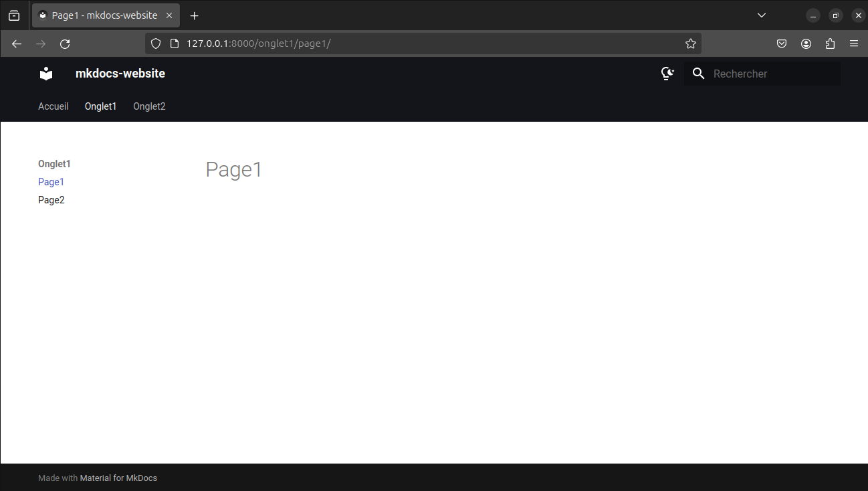Image resolution: width=868 pixels, height=491 pixels.
Task: Open the Accueil tab
Action: click(53, 106)
